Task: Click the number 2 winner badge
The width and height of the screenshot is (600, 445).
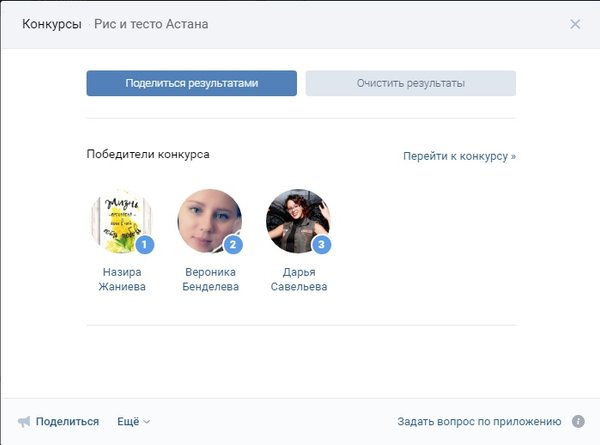Action: (233, 244)
